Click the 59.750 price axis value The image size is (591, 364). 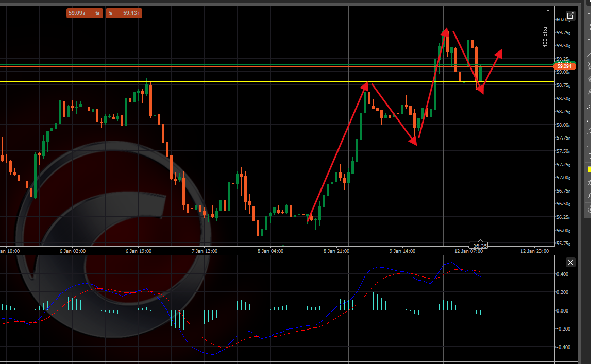coord(563,33)
